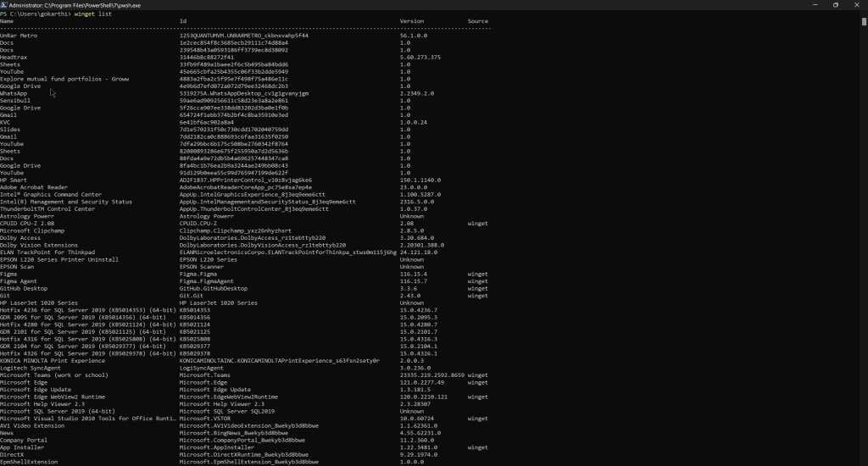The height and width of the screenshot is (466, 868).
Task: Click the PowerShell icon in the title bar
Action: point(4,4)
